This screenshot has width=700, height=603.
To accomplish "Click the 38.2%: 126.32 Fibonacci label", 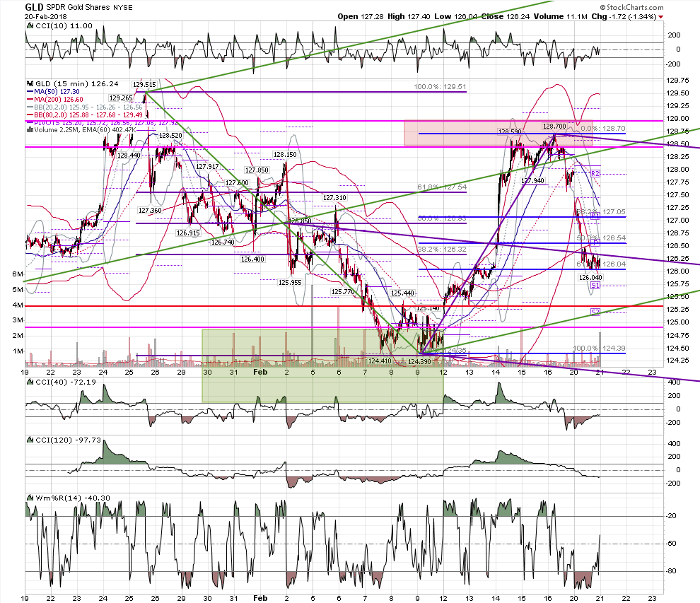I will click(442, 249).
